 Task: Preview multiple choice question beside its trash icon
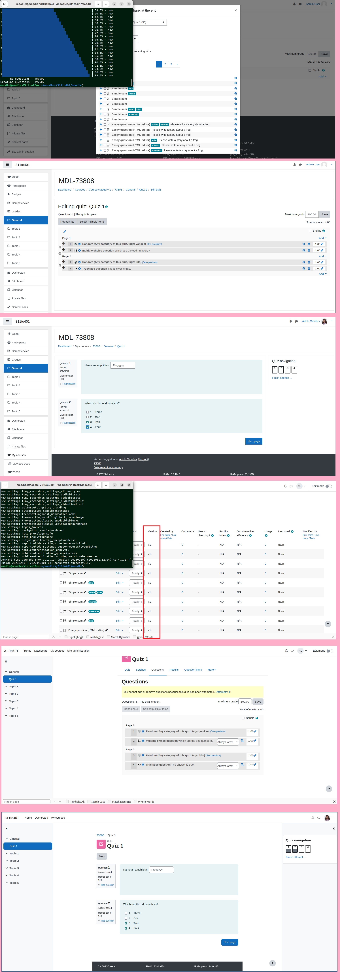303,250
